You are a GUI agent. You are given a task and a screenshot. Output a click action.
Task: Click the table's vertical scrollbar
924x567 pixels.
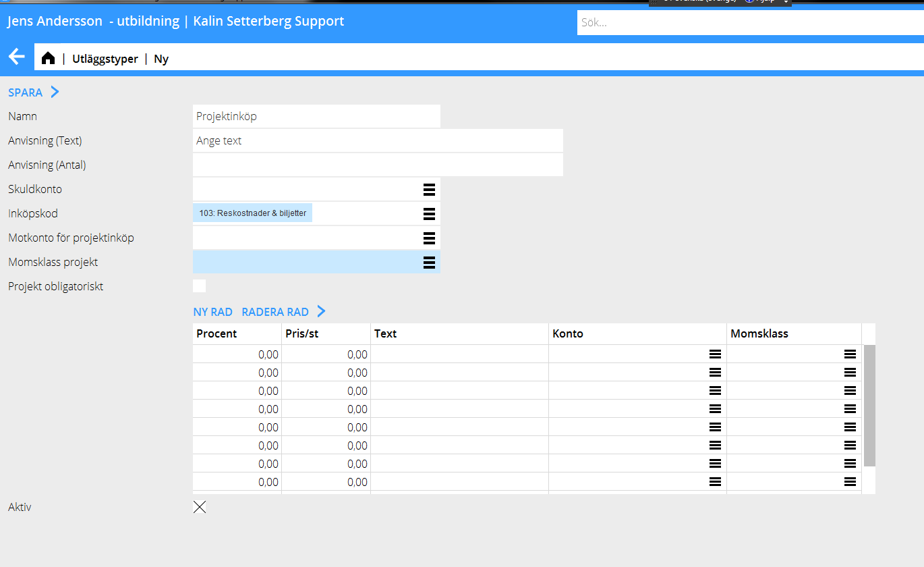tap(869, 405)
